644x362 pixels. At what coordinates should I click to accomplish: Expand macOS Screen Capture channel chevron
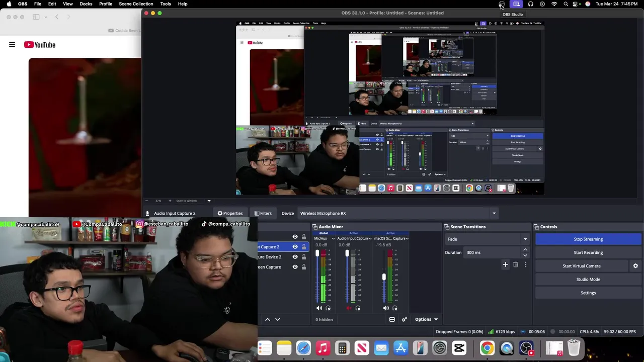click(x=408, y=238)
